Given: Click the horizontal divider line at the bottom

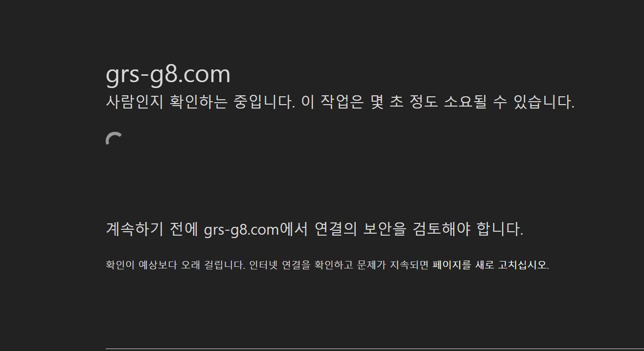Looking at the screenshot, I should [x=375, y=349].
